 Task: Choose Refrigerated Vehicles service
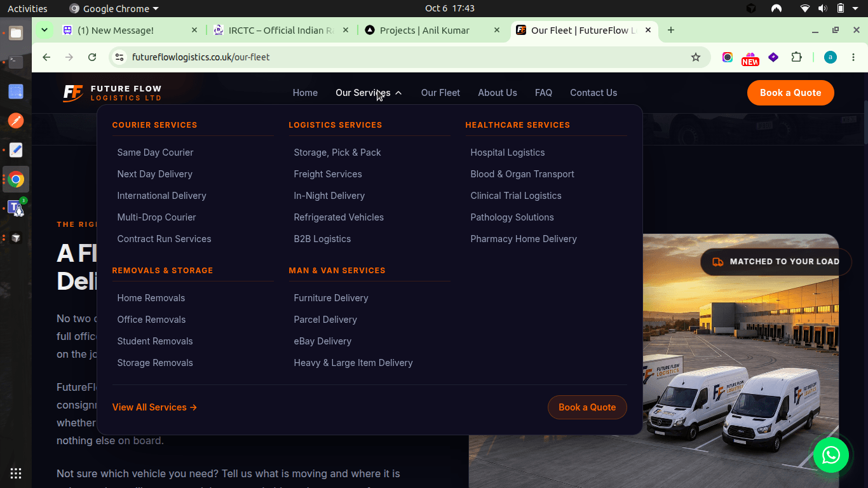339,217
